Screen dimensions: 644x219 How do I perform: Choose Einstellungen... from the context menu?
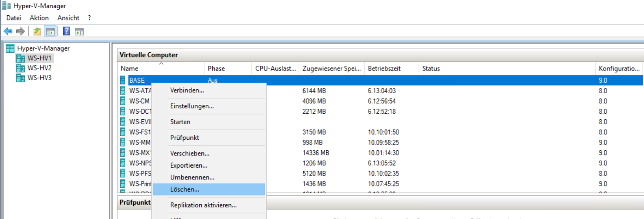(x=209, y=106)
